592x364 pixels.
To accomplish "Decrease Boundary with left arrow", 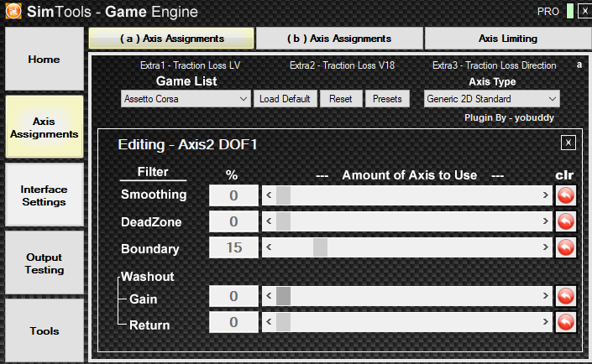I will click(x=269, y=247).
